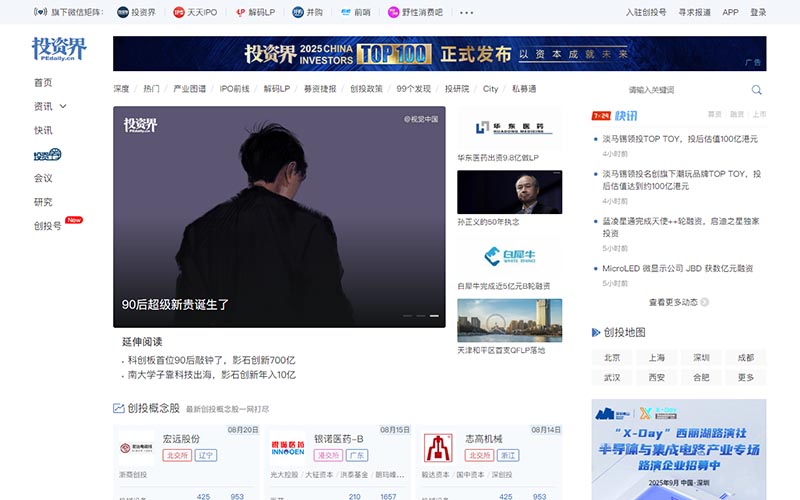
Task: Click the 投资界 PEdaily site logo
Action: pos(59,49)
